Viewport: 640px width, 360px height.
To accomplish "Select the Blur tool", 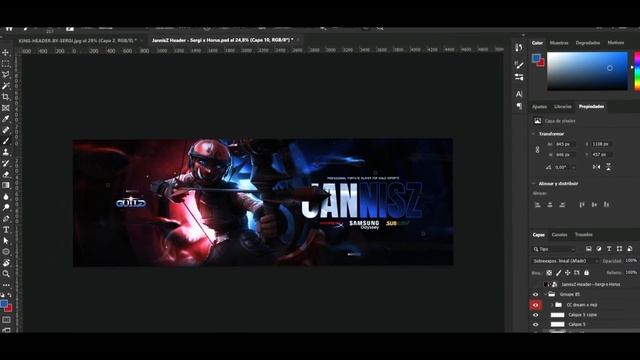I will (x=6, y=196).
